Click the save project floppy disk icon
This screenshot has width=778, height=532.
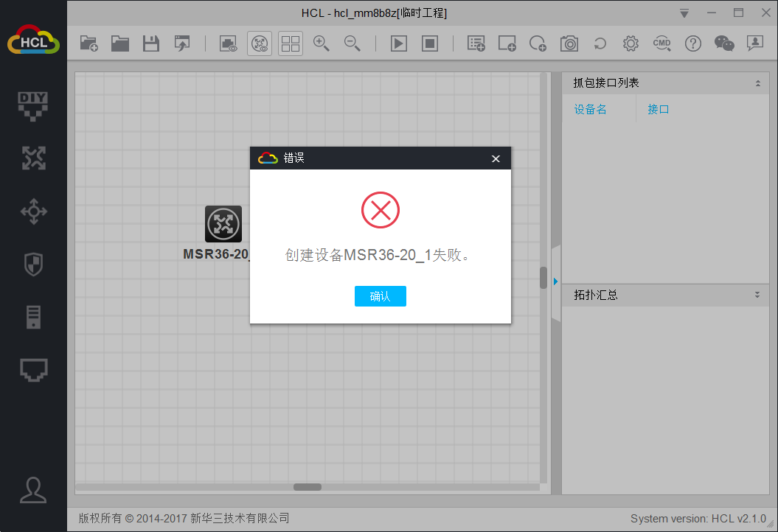[151, 43]
